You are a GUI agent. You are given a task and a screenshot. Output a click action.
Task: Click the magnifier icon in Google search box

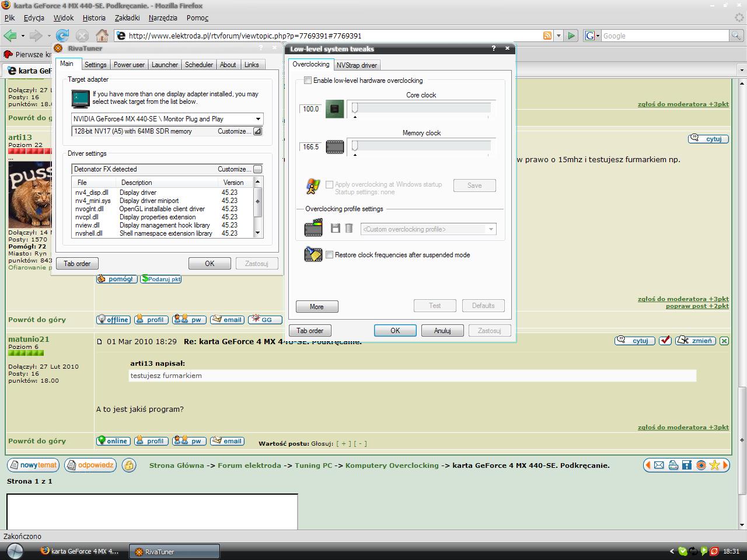736,36
